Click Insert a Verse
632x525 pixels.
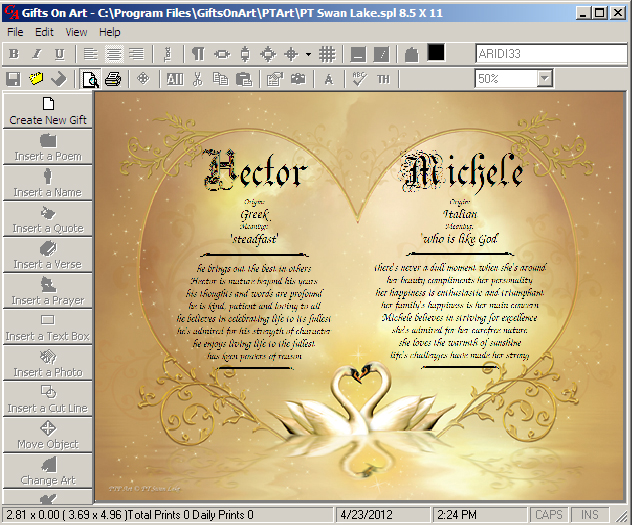tap(48, 255)
